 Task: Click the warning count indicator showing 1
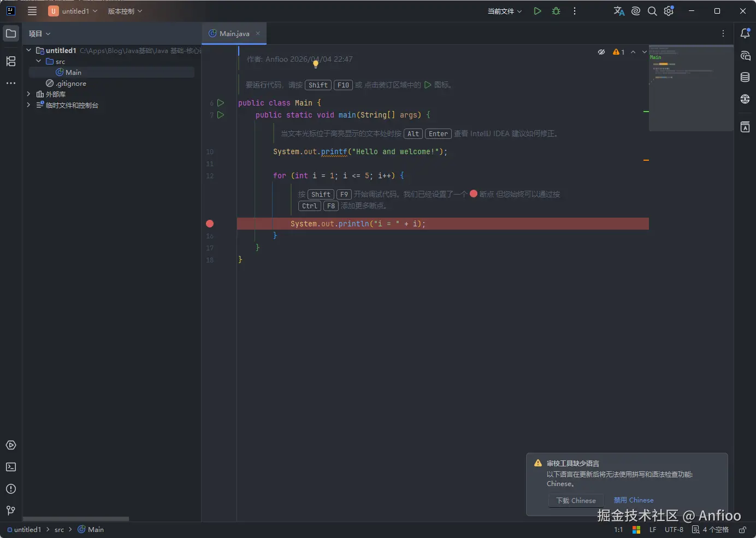[619, 52]
